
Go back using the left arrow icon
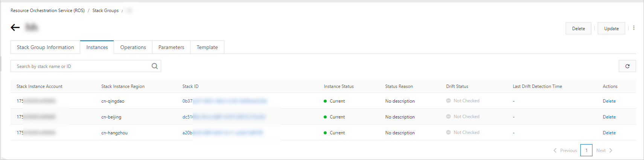15,27
